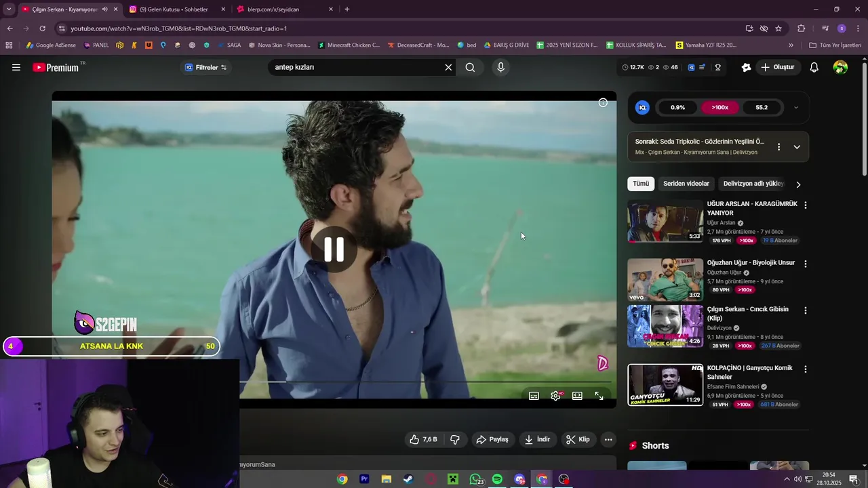868x488 pixels.
Task: Open Chrome tab search dropdown
Action: click(9, 9)
